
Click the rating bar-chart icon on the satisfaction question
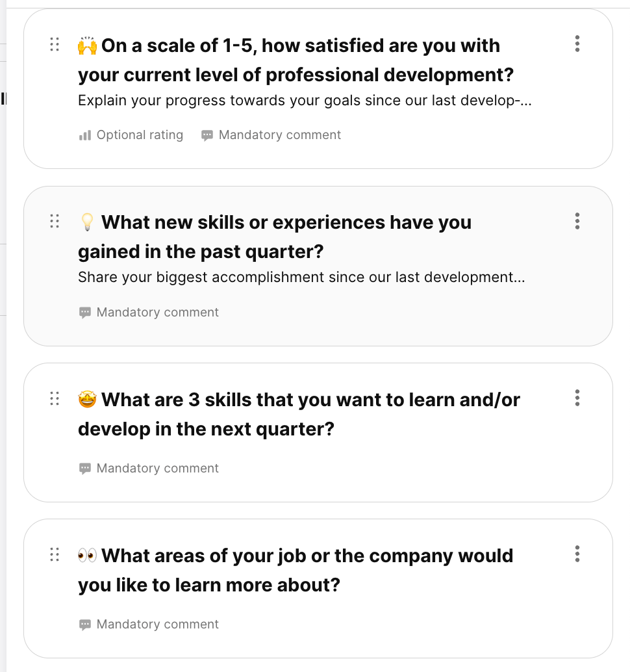coord(85,135)
